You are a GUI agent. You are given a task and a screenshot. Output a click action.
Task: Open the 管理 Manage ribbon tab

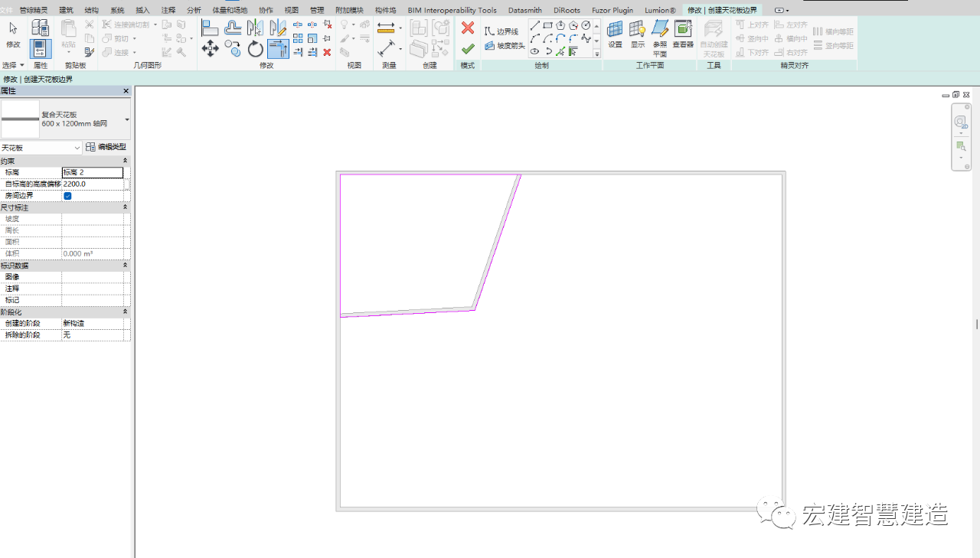[317, 10]
